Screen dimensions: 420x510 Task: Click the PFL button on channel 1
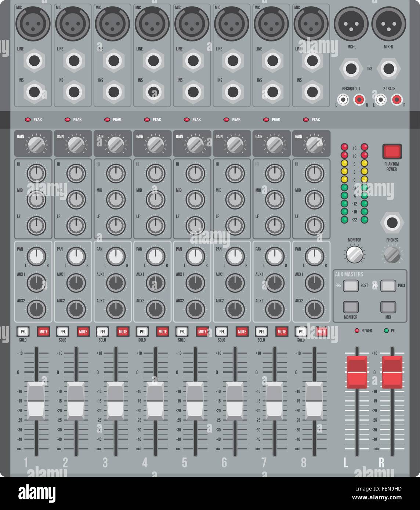[x=23, y=332]
